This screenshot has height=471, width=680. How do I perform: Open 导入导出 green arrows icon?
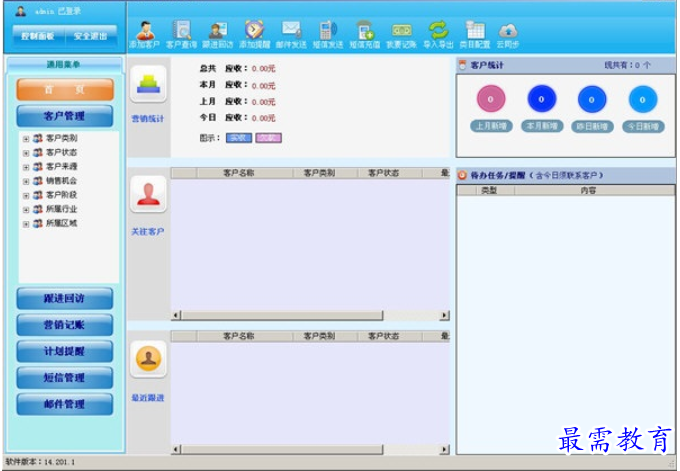(x=438, y=34)
